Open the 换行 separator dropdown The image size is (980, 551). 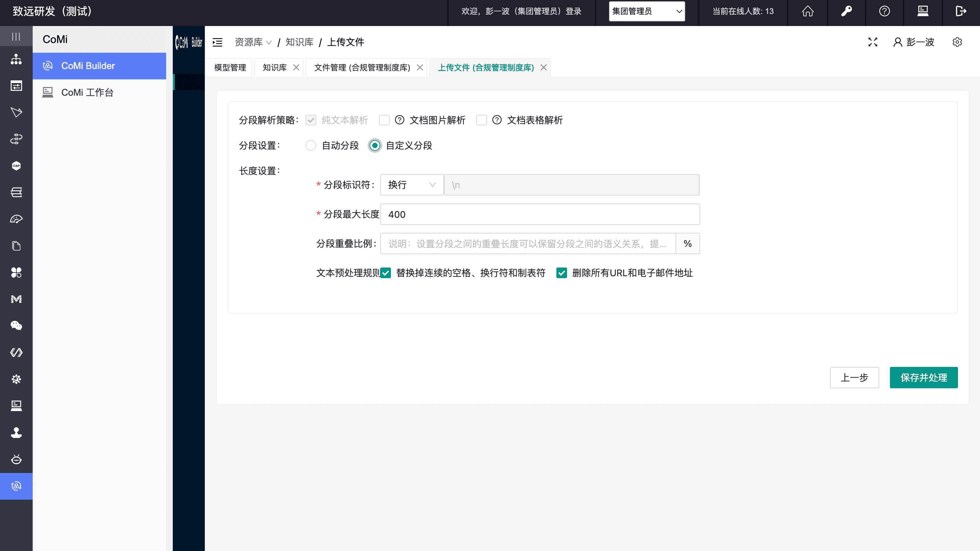tap(412, 185)
